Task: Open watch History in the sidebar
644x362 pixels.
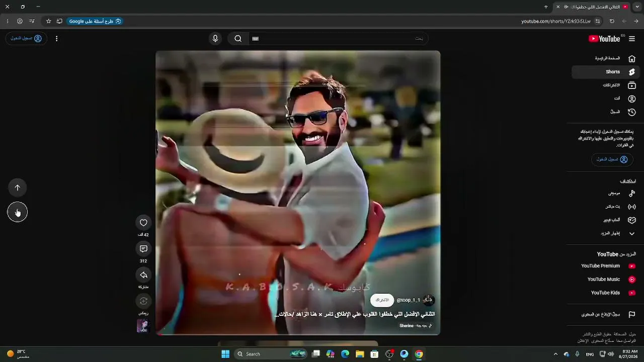Action: click(606, 112)
